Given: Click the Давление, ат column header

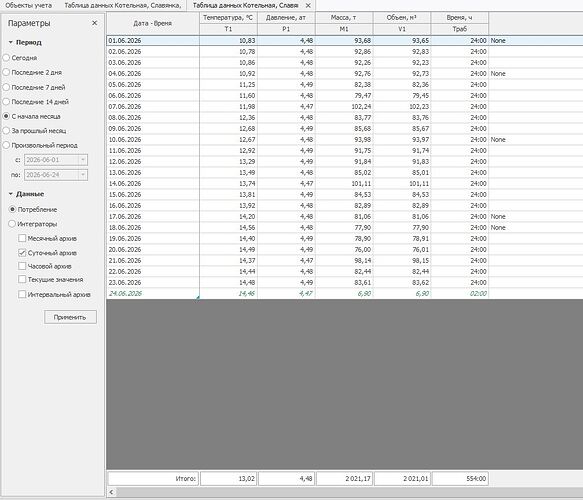Looking at the screenshot, I should point(286,17).
